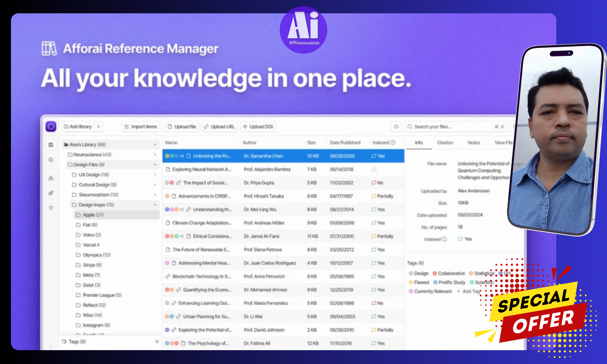
Task: Switch to the View File tab
Action: pos(504,143)
